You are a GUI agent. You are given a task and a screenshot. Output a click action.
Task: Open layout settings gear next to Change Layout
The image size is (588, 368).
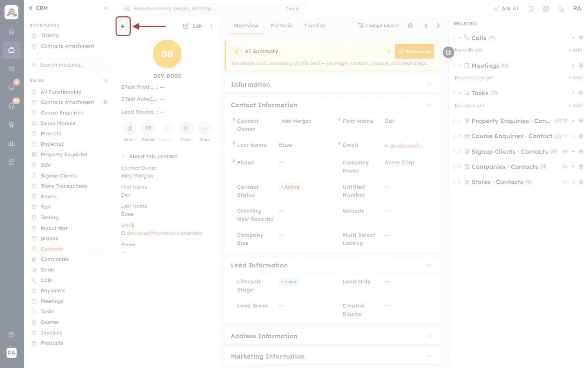[410, 26]
